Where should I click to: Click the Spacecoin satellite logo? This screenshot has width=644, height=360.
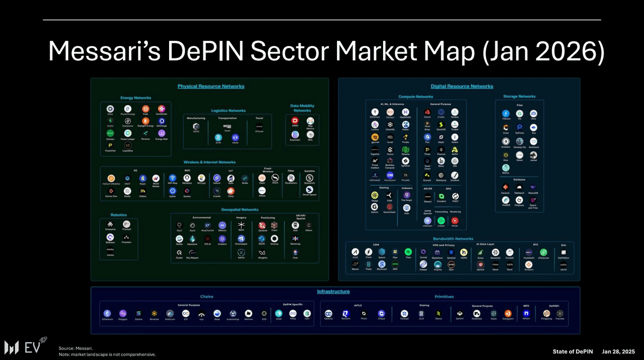click(x=310, y=178)
